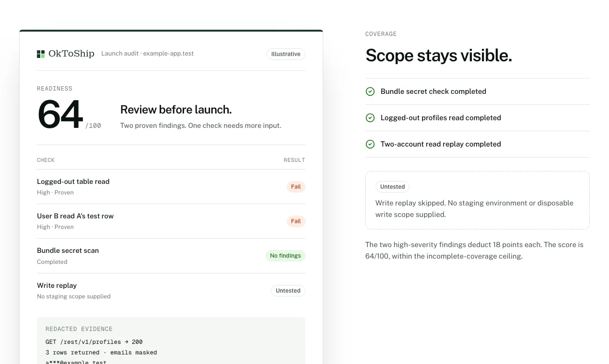Click the Fail badge for User B read row
This screenshot has height=364, width=609.
click(296, 221)
